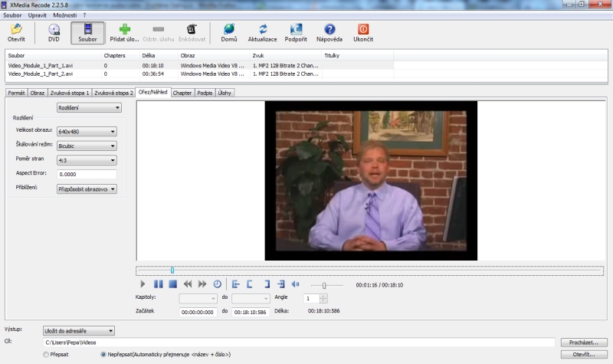Image resolution: width=613 pixels, height=364 pixels.
Task: Open the Rozlišení filter dropdown
Action: click(89, 107)
